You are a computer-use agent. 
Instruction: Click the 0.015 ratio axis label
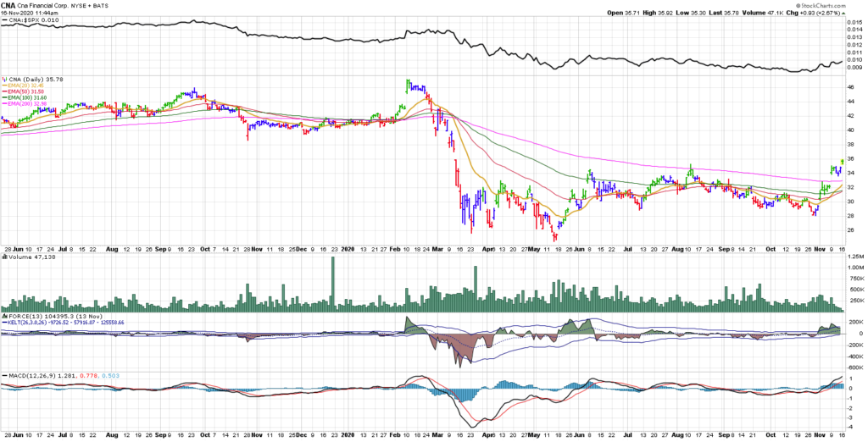tap(854, 23)
